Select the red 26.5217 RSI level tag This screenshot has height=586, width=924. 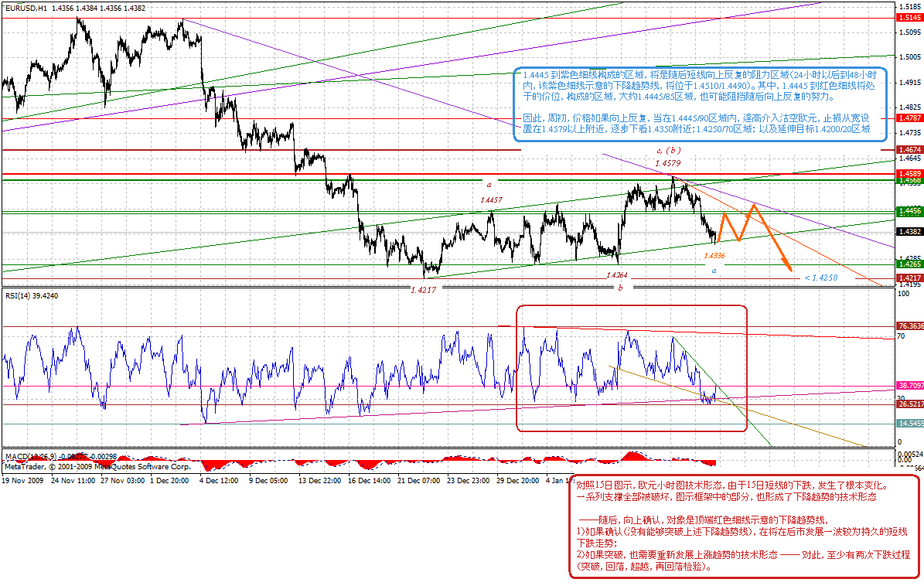click(x=910, y=404)
